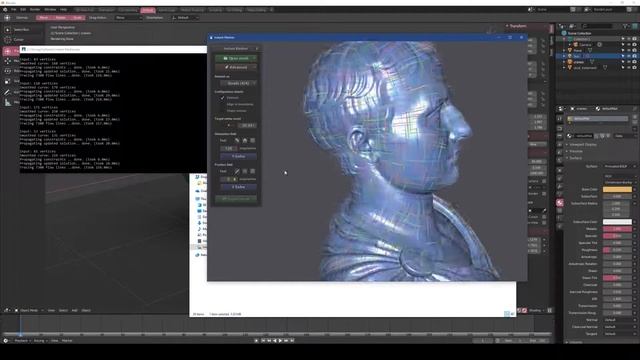Pick the third orientation field tool icon
This screenshot has height=360, width=640.
pos(253,140)
